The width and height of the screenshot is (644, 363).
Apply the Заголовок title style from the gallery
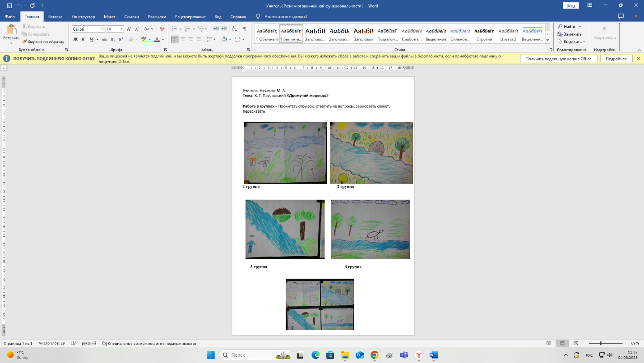coord(363,34)
